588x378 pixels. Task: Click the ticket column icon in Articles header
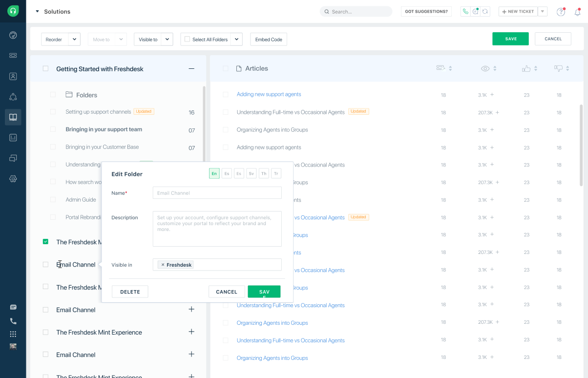point(440,68)
